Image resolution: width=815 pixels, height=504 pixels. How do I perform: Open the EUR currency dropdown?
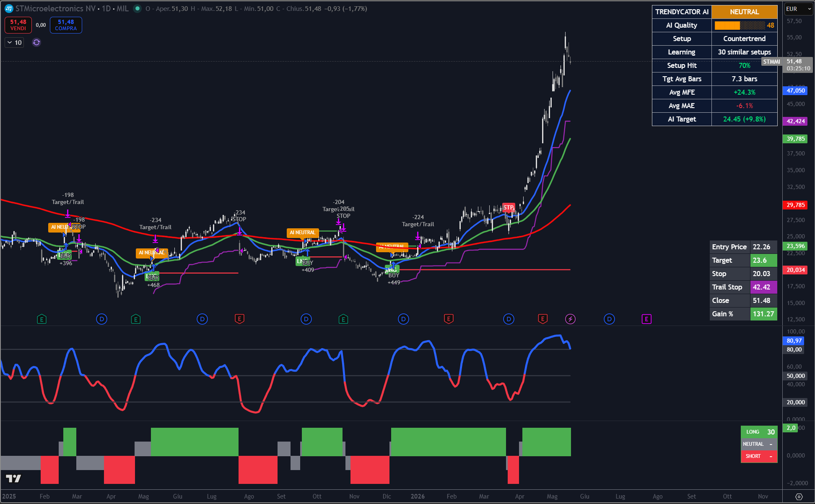coord(798,9)
